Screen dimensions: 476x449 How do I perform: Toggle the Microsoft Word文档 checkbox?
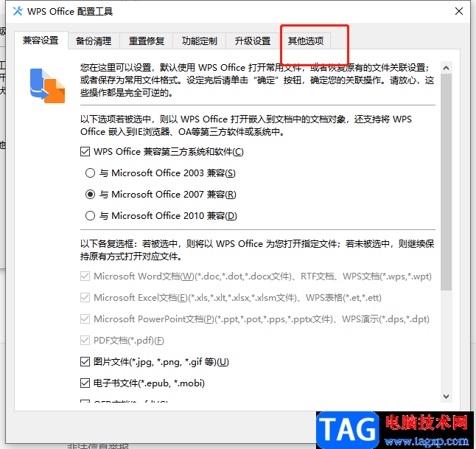[x=85, y=276]
